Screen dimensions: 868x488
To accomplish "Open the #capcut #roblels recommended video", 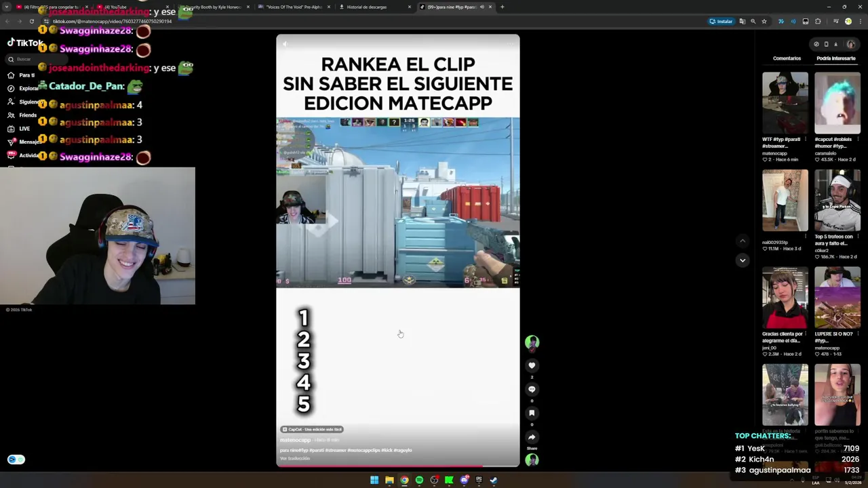I will coord(837,103).
